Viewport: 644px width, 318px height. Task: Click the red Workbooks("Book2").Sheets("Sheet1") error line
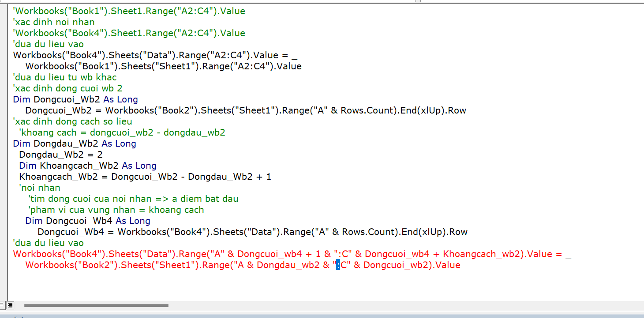click(x=243, y=265)
